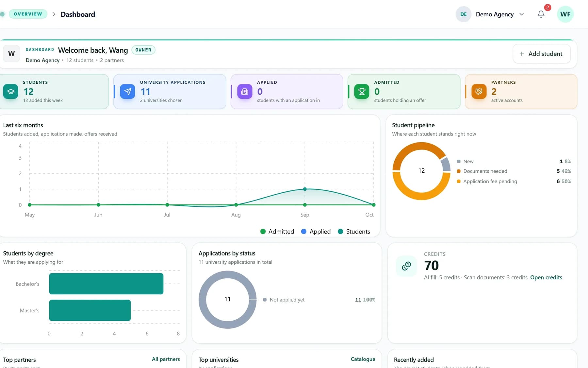Open the Catalogue link

(x=363, y=359)
